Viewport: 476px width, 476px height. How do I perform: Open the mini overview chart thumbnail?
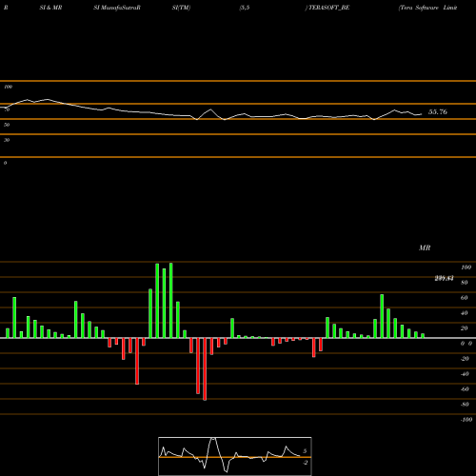coord(235,456)
